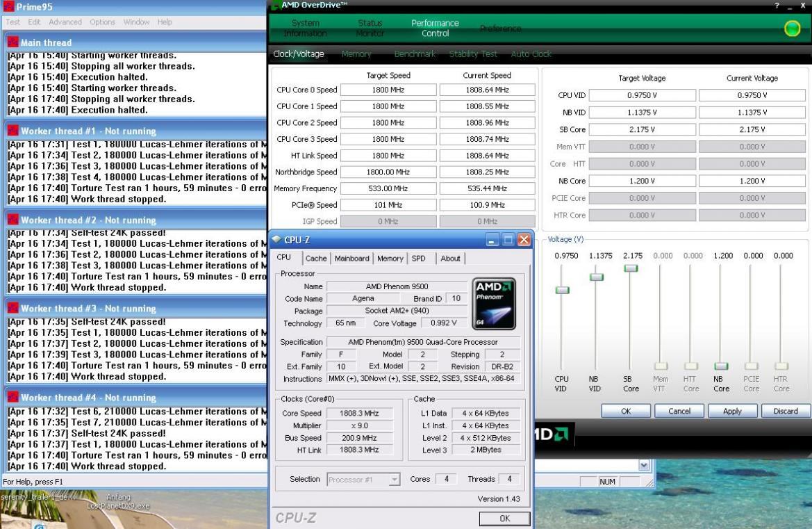Switch to the Auto Clock sub-tab
This screenshot has height=529, width=812.
(x=531, y=54)
